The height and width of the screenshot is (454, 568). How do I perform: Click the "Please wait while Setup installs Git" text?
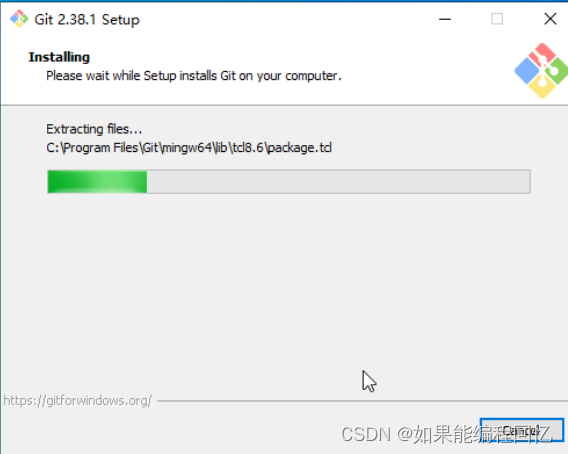click(141, 76)
